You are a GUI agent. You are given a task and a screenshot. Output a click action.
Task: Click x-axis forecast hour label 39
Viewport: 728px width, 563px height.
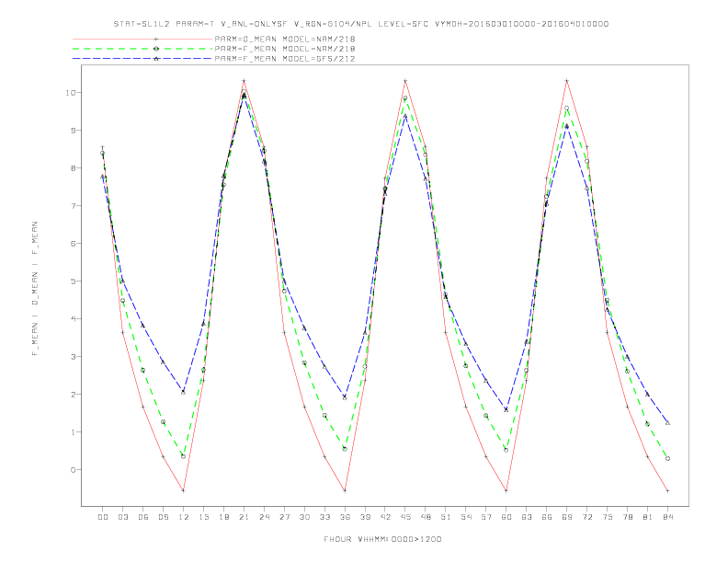pyautogui.click(x=365, y=517)
